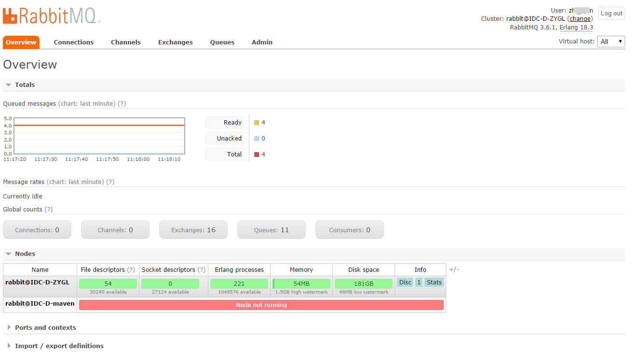Screen dimensions: 644x352
Task: Click file descriptors 54 usage bar
Action: point(108,284)
